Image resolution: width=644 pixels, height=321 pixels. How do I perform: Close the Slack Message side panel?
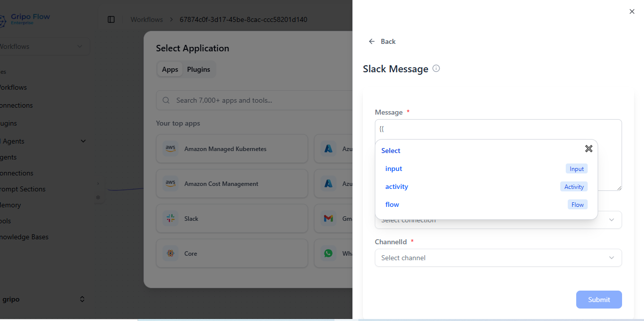(x=632, y=11)
